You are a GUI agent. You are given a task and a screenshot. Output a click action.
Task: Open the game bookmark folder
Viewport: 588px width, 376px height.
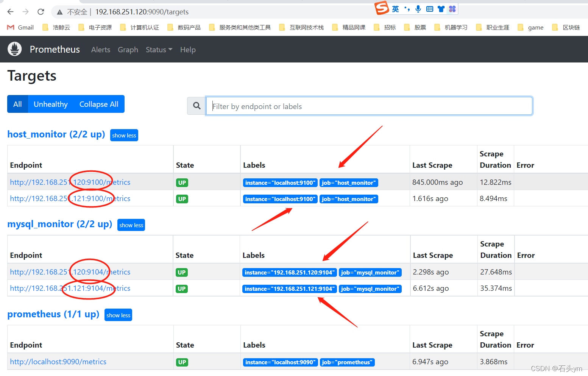coord(530,27)
